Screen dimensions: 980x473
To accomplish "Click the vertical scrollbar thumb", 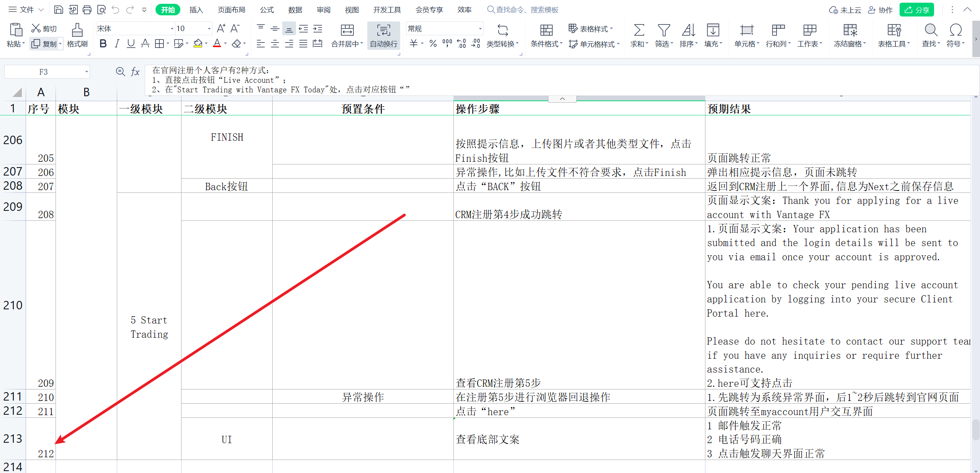I will click(976, 430).
